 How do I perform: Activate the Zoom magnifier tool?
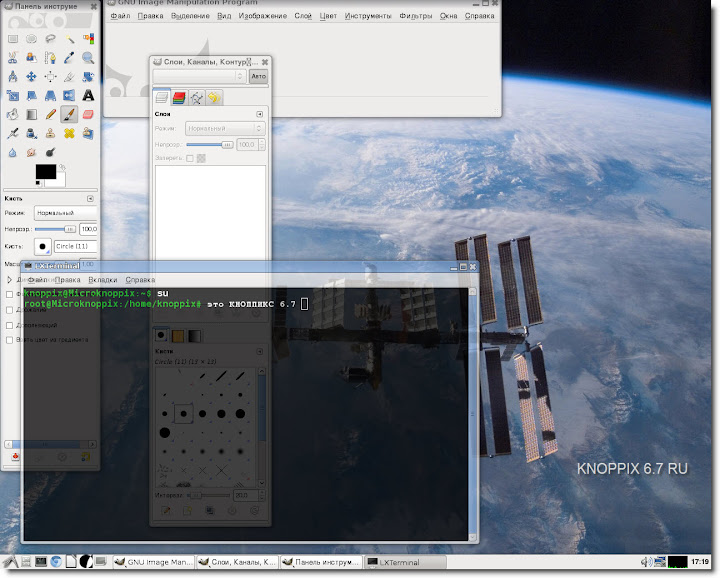[x=88, y=58]
